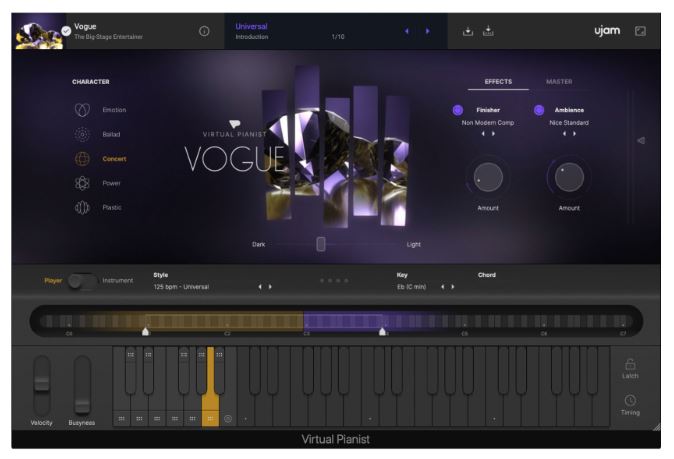The image size is (674, 459).
Task: Click the window resize icon at top right
Action: click(x=640, y=31)
